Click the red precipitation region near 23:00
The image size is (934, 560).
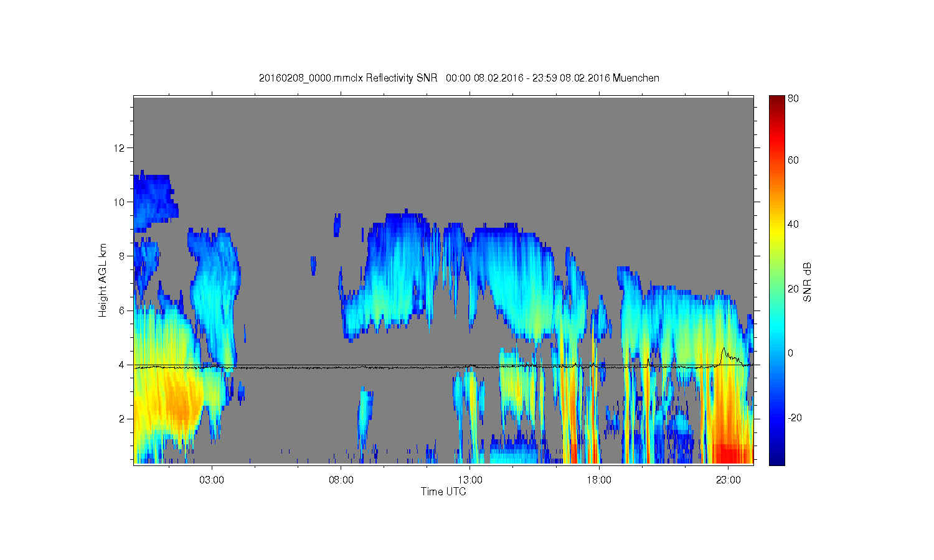732,453
